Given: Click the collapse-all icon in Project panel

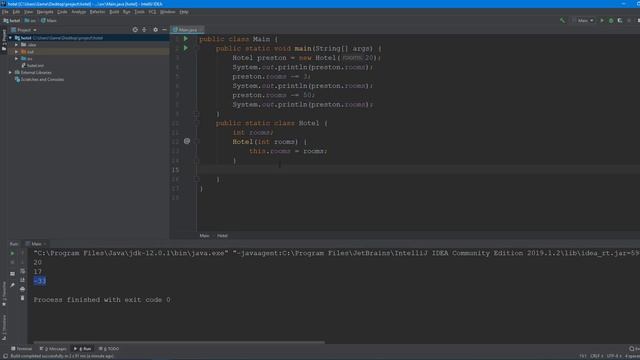Looking at the screenshot, I should [x=144, y=30].
